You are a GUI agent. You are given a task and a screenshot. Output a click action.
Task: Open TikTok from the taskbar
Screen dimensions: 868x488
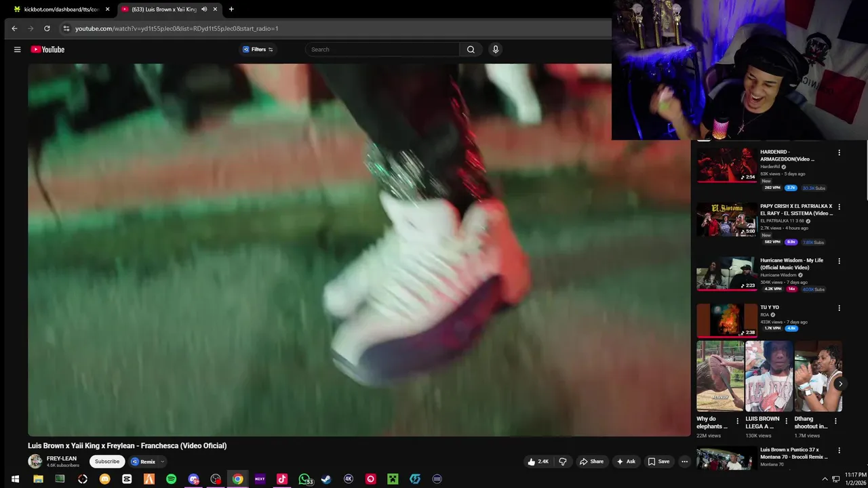click(282, 479)
